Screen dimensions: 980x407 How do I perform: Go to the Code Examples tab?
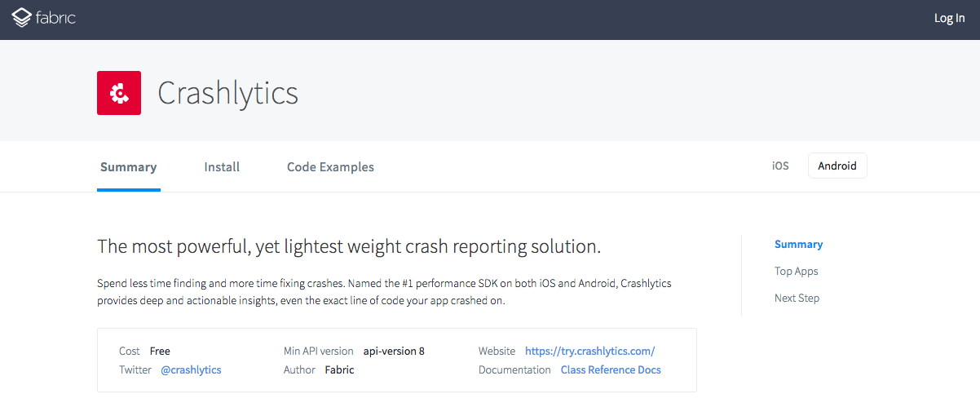pos(330,167)
